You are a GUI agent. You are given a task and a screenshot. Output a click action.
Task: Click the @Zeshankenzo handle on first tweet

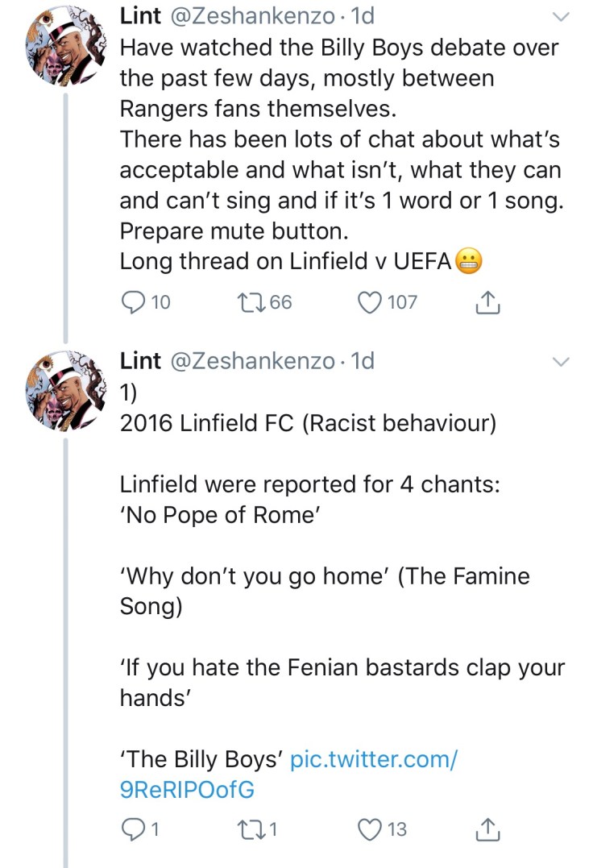[250, 15]
